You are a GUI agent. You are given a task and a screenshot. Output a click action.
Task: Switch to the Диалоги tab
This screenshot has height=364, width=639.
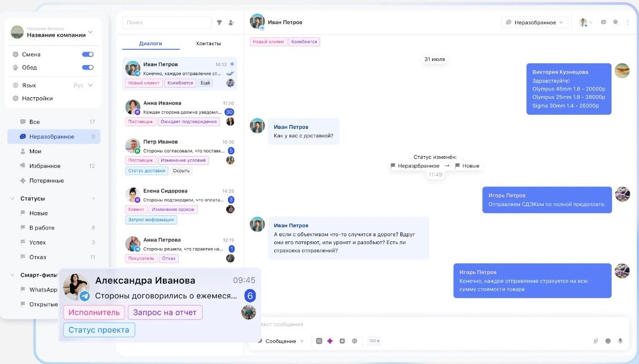[150, 43]
